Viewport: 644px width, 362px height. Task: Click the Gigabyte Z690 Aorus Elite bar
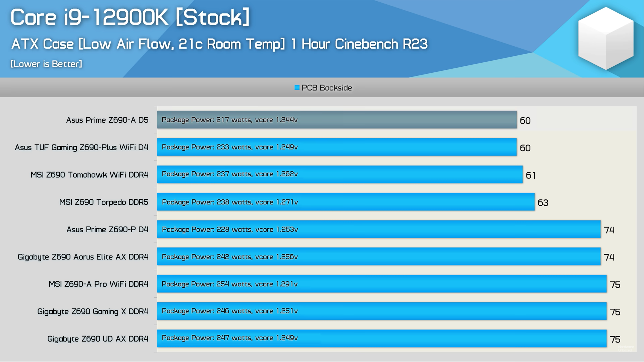coord(378,256)
